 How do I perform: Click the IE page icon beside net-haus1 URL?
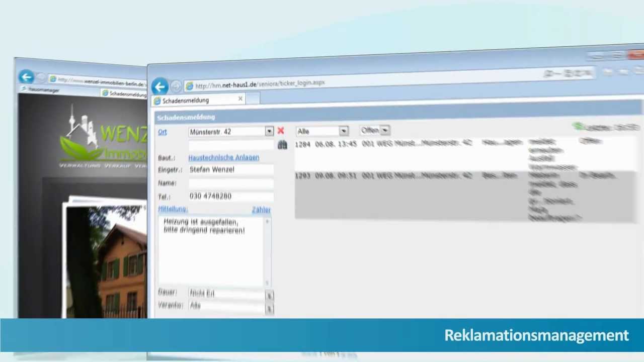[189, 86]
